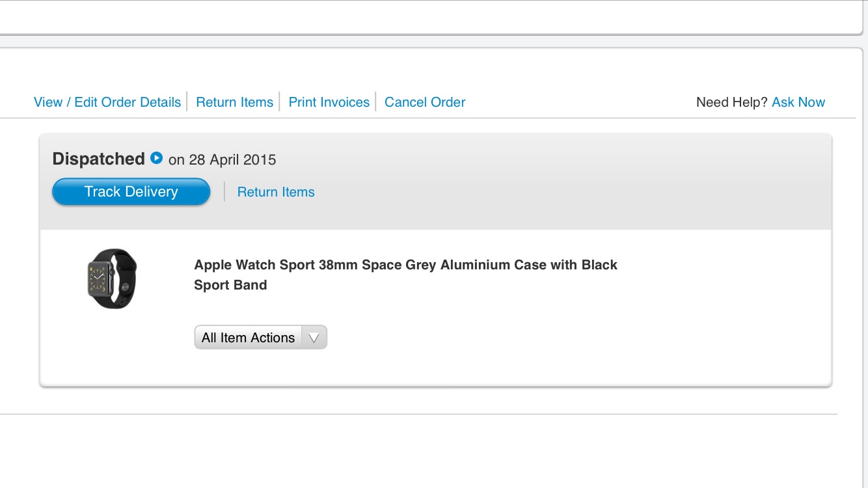Image resolution: width=868 pixels, height=488 pixels.
Task: Select Return Items in the top link row
Action: click(x=234, y=102)
